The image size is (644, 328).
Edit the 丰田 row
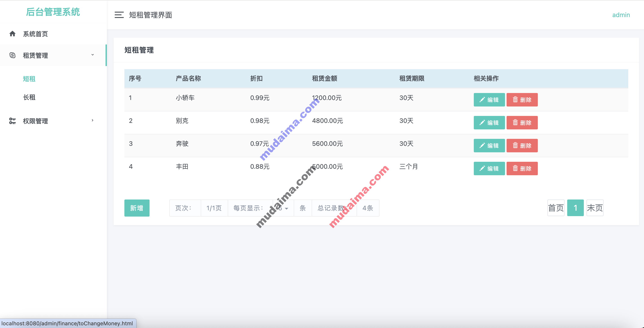tap(489, 169)
